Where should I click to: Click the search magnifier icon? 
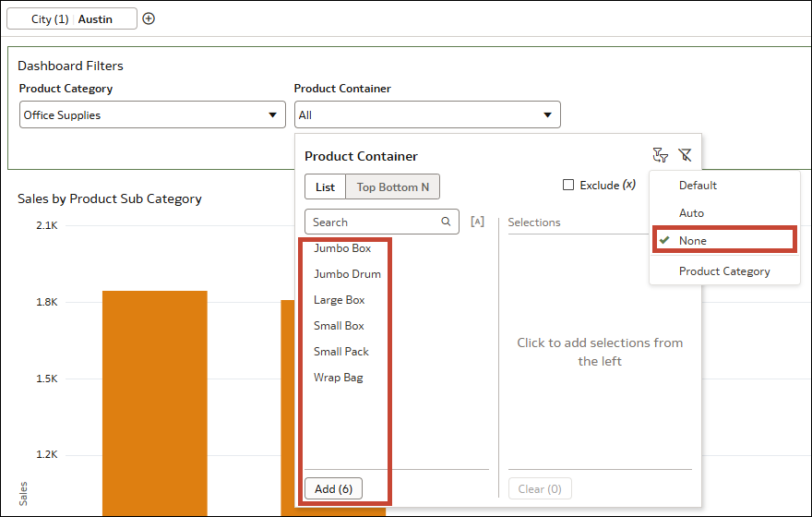(446, 222)
